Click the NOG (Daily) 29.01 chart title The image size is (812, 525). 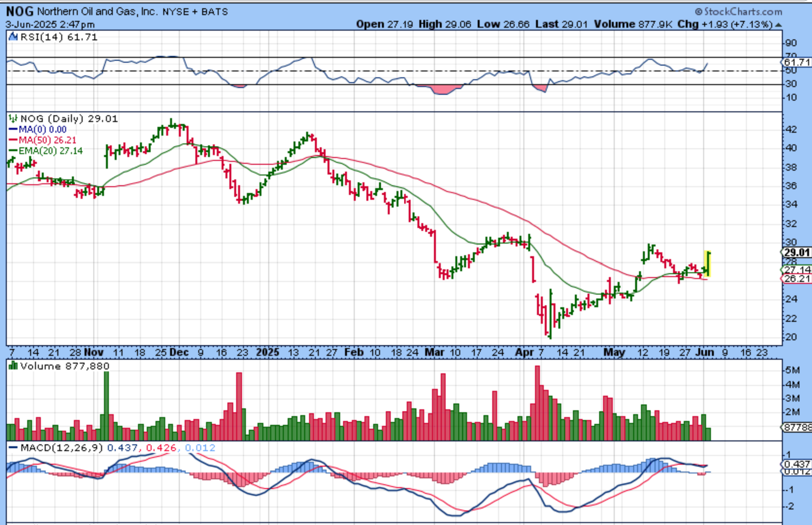(69, 119)
